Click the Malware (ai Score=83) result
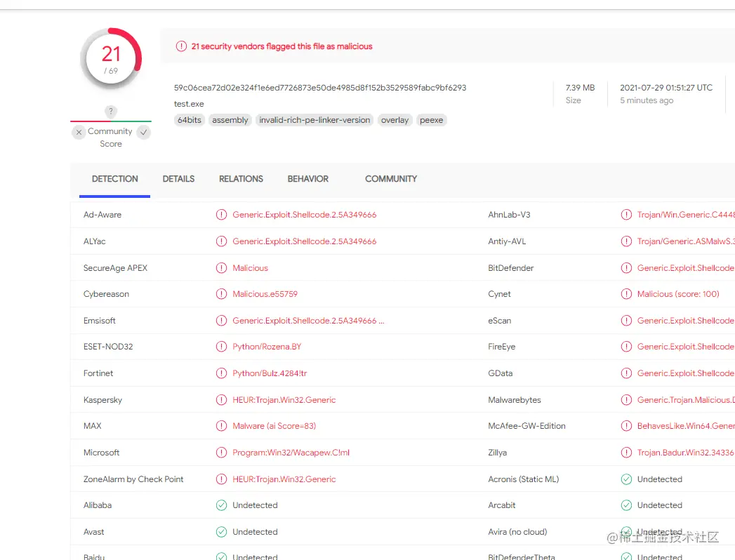735x560 pixels. coord(274,425)
